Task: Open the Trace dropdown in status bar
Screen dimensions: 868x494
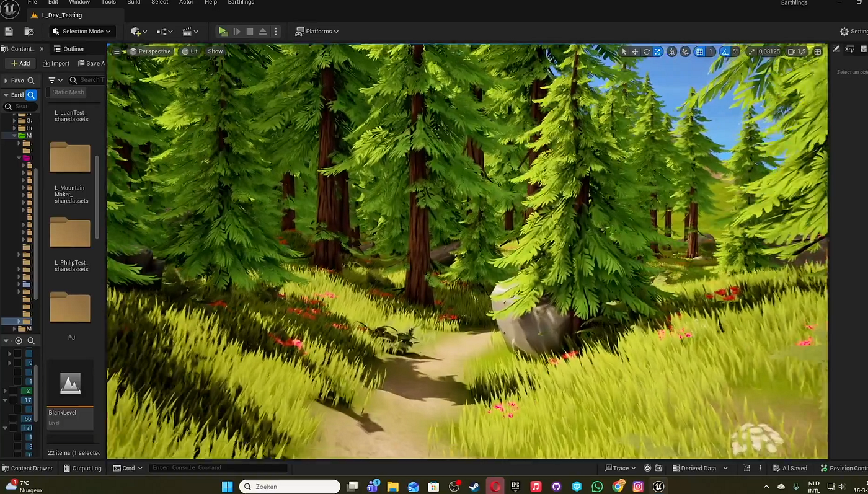Action: pyautogui.click(x=620, y=468)
